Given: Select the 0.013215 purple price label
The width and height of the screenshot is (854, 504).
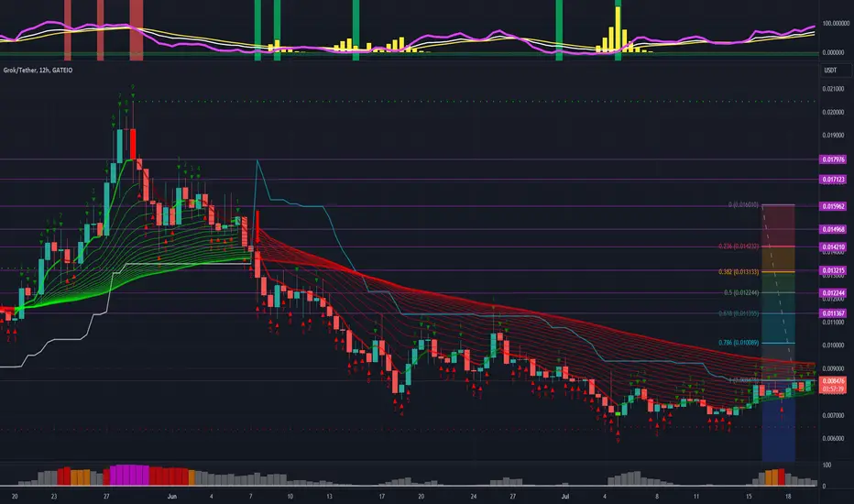Looking at the screenshot, I should (833, 270).
